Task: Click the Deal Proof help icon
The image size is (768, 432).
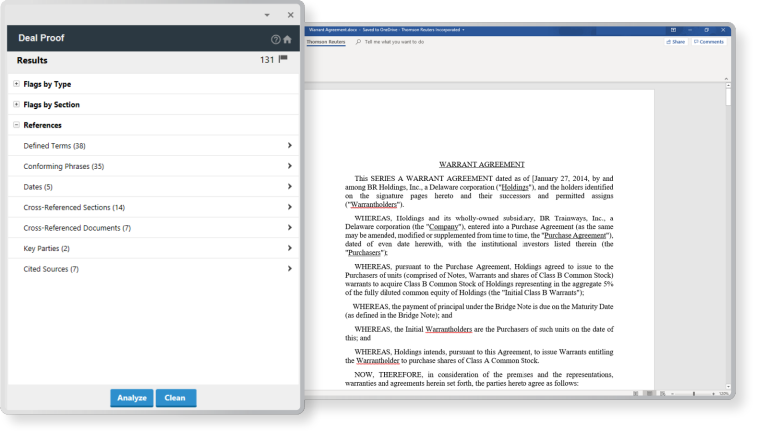Action: pyautogui.click(x=276, y=39)
